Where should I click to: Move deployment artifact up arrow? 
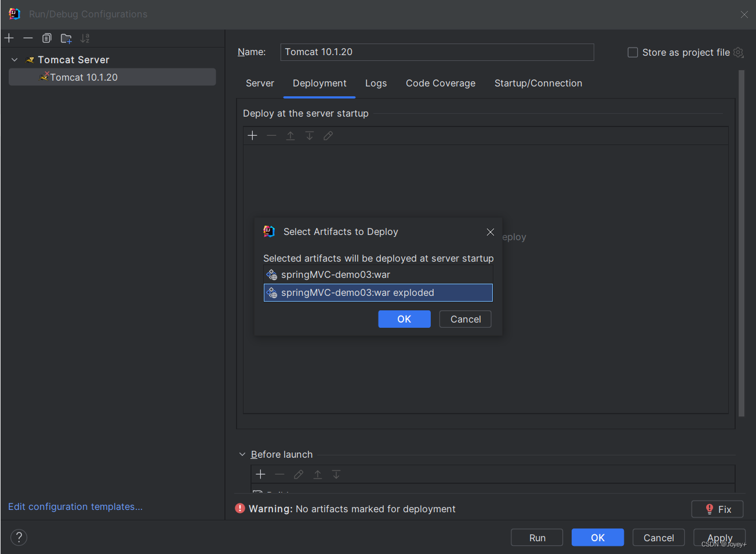tap(290, 136)
